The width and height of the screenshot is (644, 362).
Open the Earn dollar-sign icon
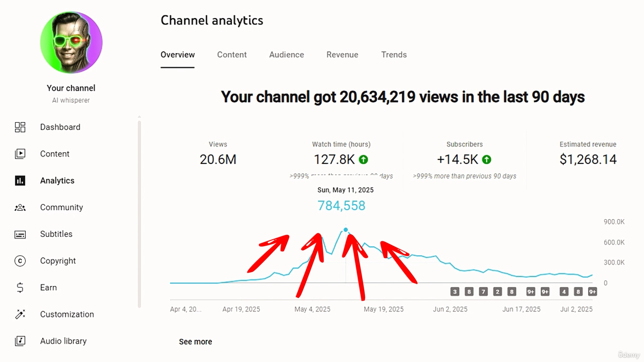pyautogui.click(x=20, y=288)
